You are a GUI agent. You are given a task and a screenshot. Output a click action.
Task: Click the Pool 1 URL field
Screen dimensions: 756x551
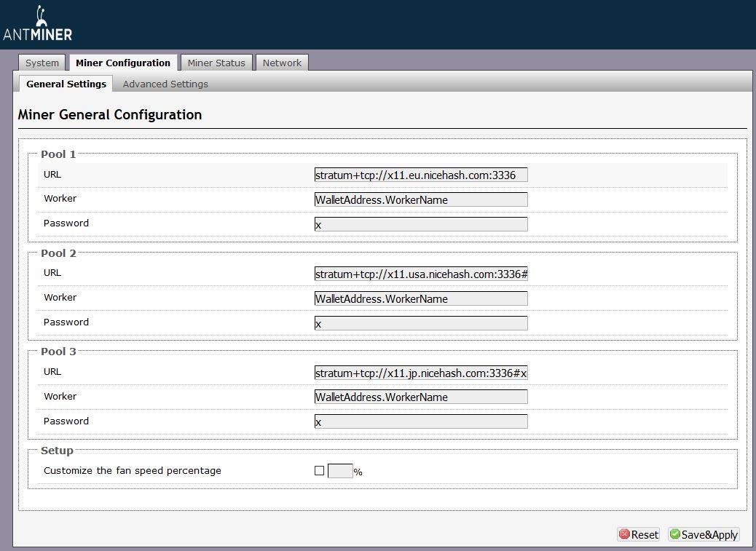click(421, 175)
